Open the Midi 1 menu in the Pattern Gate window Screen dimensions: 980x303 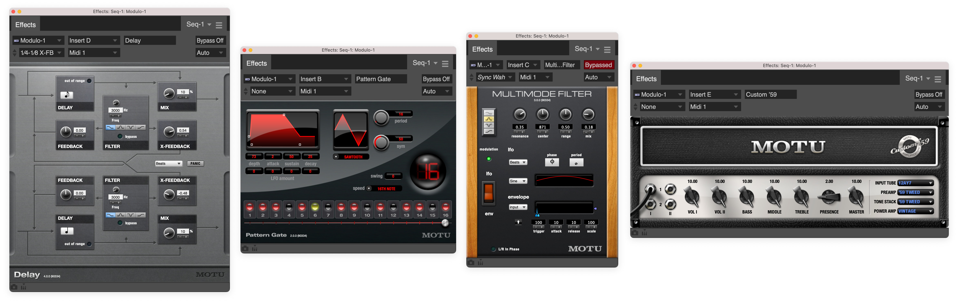[324, 91]
